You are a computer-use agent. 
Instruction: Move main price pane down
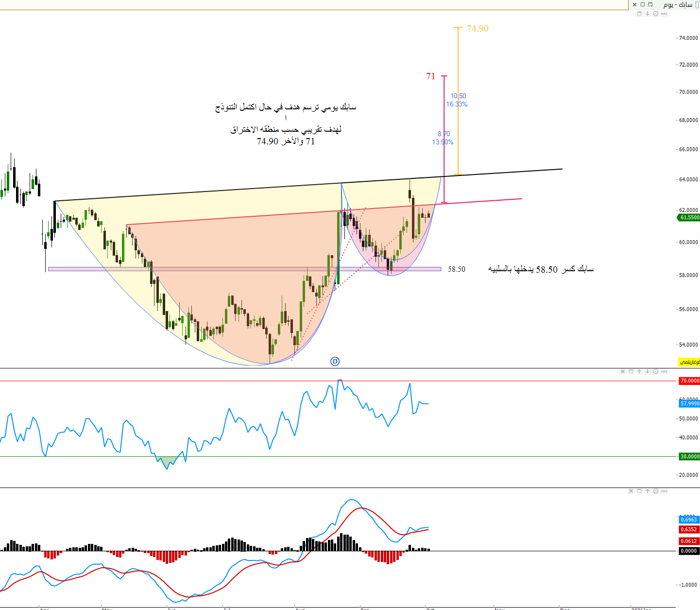point(648,14)
